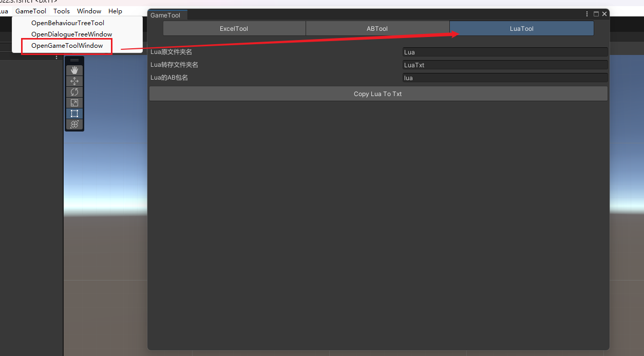Viewport: 644px width, 356px height.
Task: Select the Rect transform tool
Action: click(x=74, y=114)
